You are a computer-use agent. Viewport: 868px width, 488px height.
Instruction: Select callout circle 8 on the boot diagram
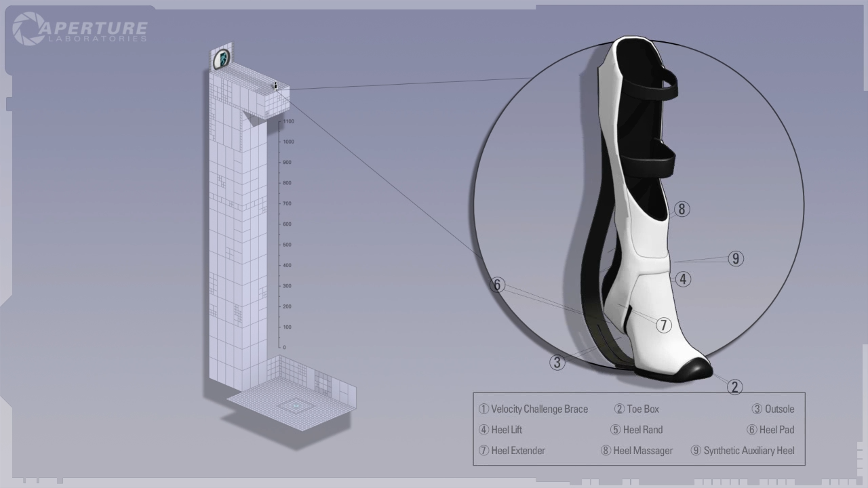682,209
